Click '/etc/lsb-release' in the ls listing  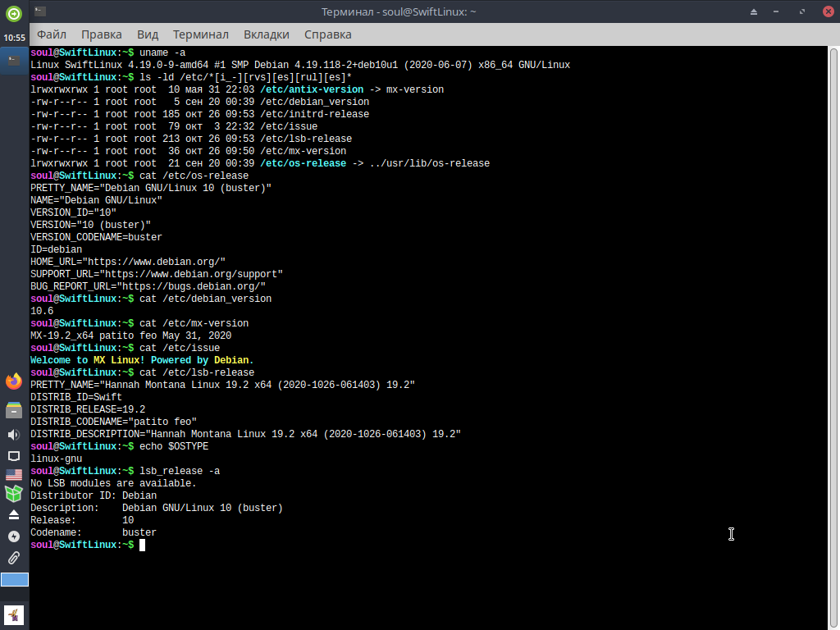(x=306, y=139)
